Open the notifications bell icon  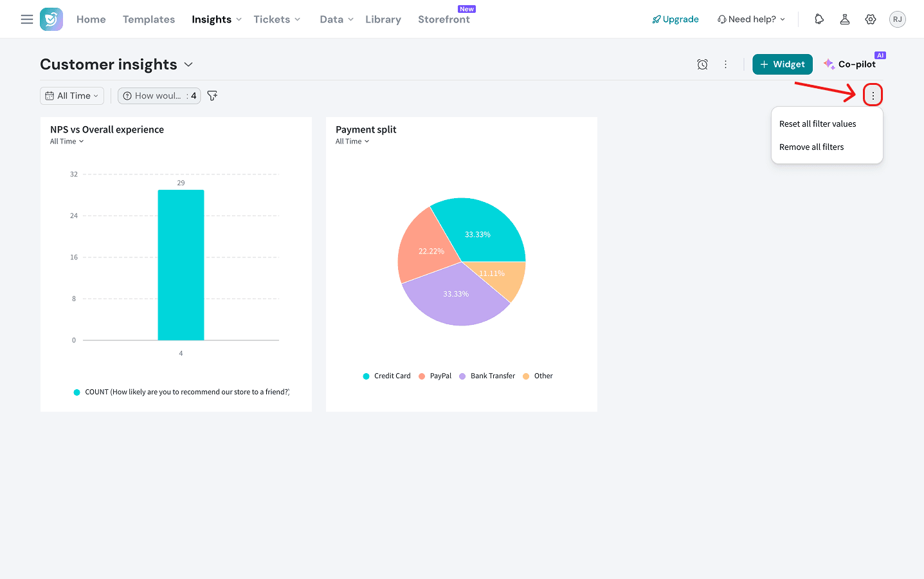tap(819, 19)
